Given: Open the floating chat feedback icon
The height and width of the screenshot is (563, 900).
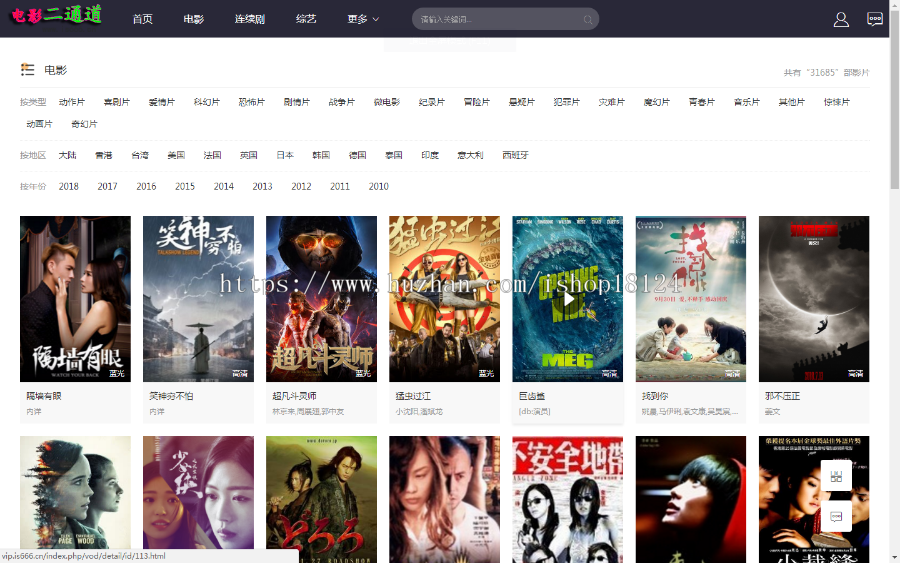Looking at the screenshot, I should point(836,517).
